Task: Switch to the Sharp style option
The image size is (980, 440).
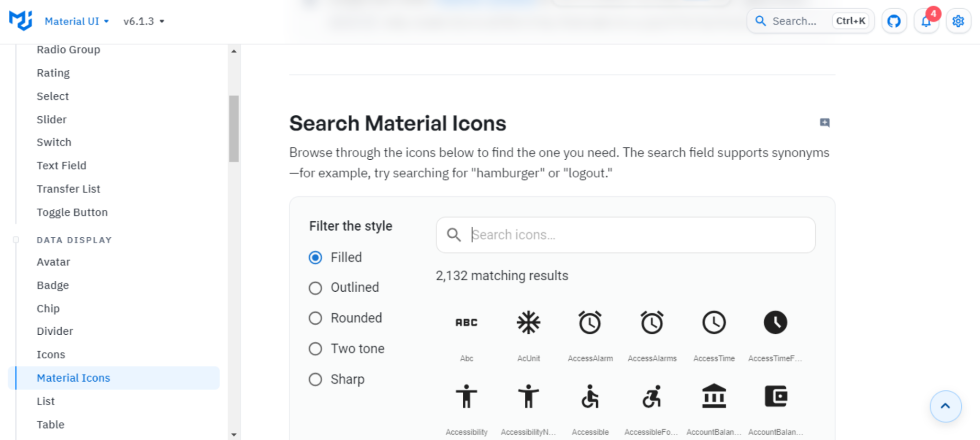Action: coord(315,379)
